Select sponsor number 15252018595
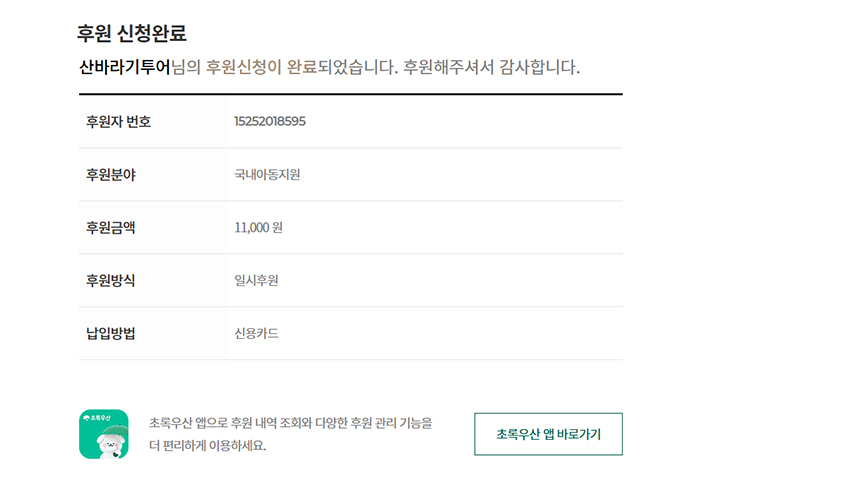860x504 pixels. coord(270,122)
